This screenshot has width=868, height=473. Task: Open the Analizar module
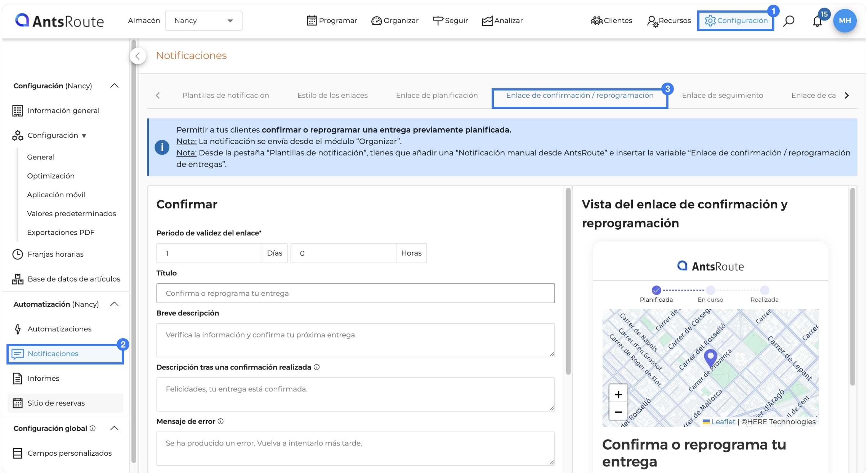[x=502, y=21]
